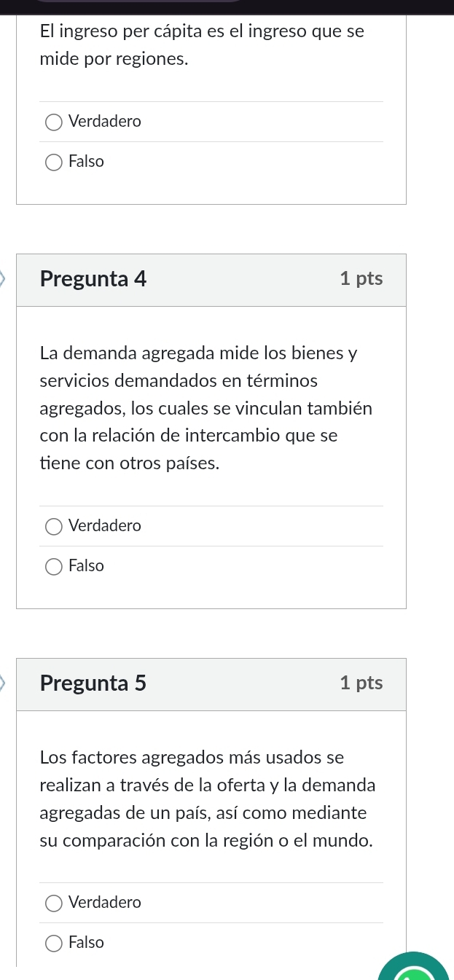This screenshot has height=980, width=454.
Task: Click the "1 pts" label of Pregunta 4
Action: (361, 278)
